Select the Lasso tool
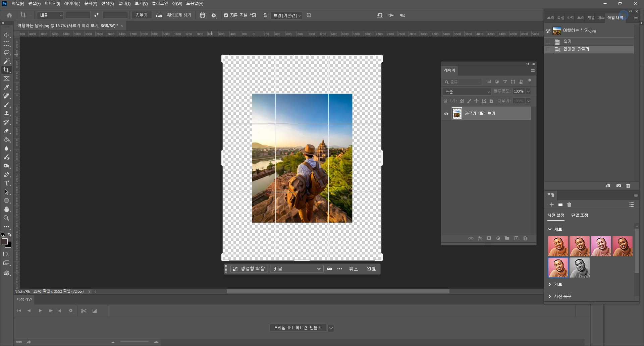The width and height of the screenshot is (644, 346). pyautogui.click(x=6, y=53)
